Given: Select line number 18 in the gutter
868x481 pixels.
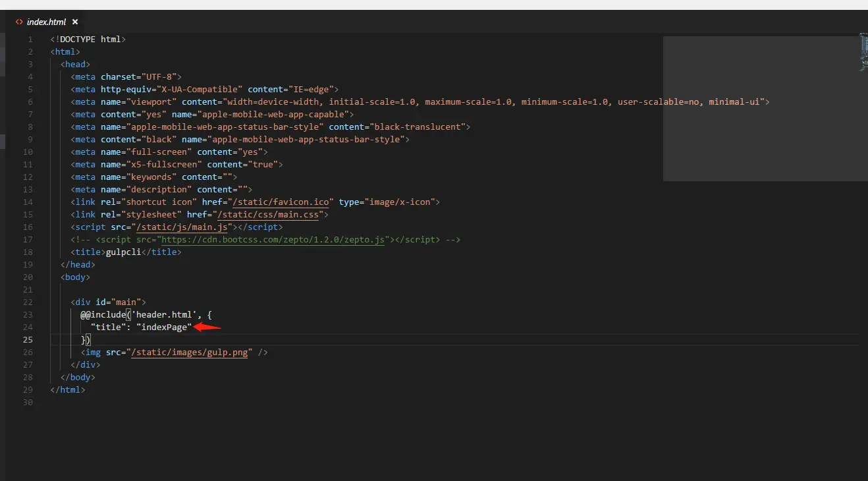Looking at the screenshot, I should tap(28, 252).
